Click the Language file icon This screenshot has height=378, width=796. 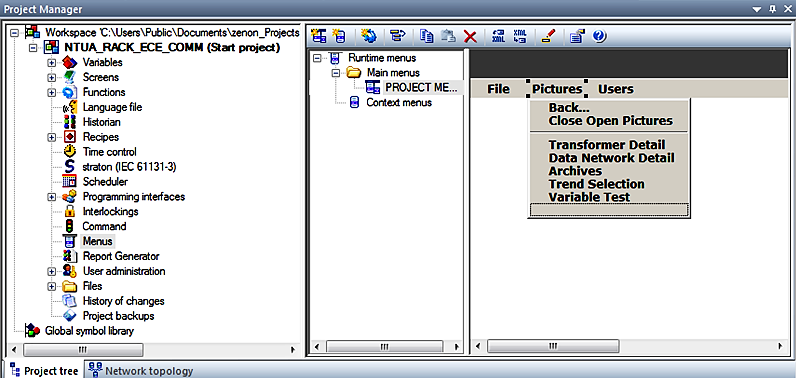tap(70, 107)
